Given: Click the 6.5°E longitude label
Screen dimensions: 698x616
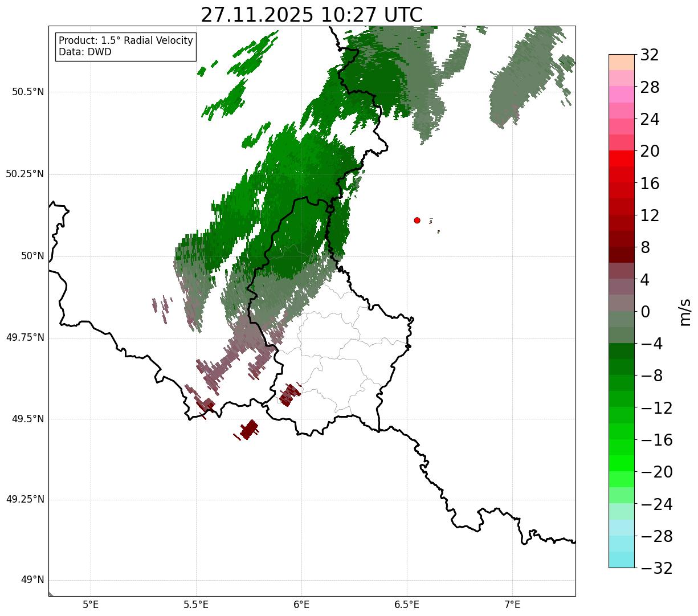Looking at the screenshot, I should pyautogui.click(x=407, y=605).
